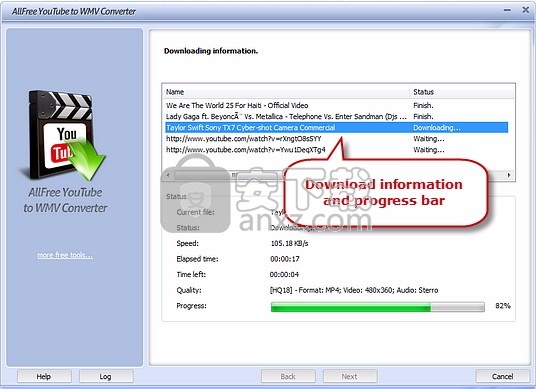Click the quality value starting with HQ18

[354, 290]
